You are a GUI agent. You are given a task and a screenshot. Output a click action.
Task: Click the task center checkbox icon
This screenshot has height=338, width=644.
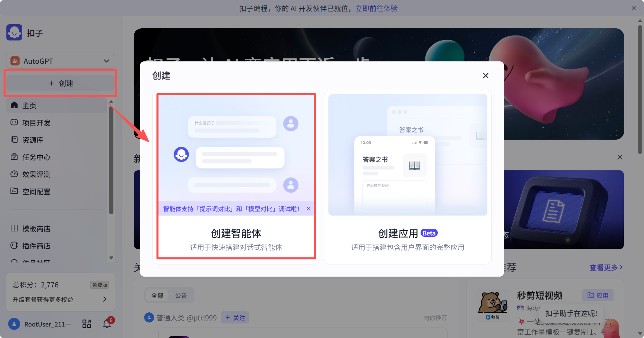click(14, 157)
